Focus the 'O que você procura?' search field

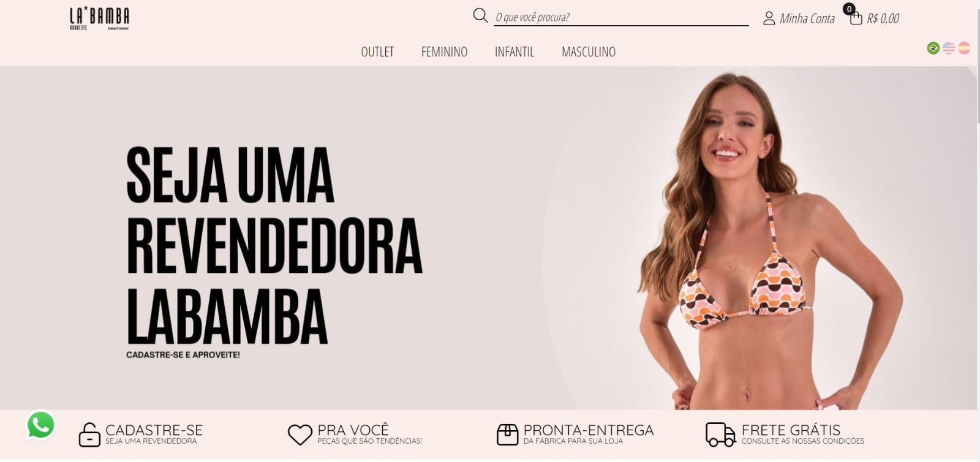pos(621,17)
